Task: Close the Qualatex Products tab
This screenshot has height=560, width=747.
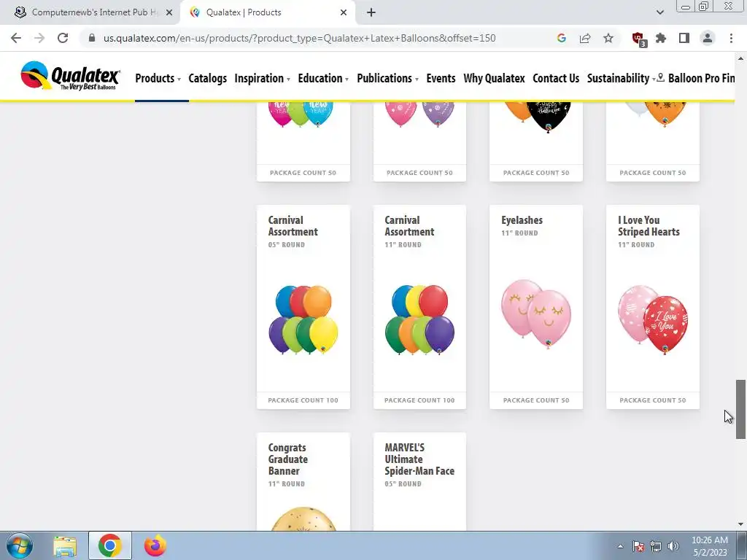Action: click(x=344, y=12)
